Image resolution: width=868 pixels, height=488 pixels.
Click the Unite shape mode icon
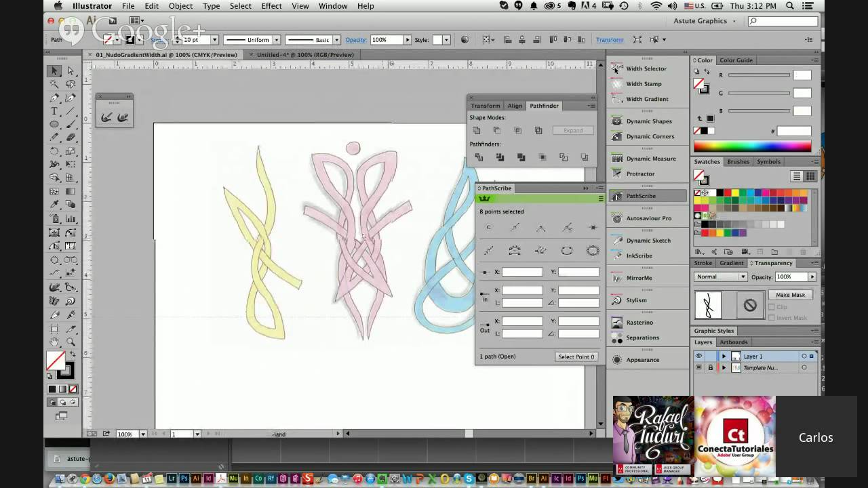[x=477, y=130]
